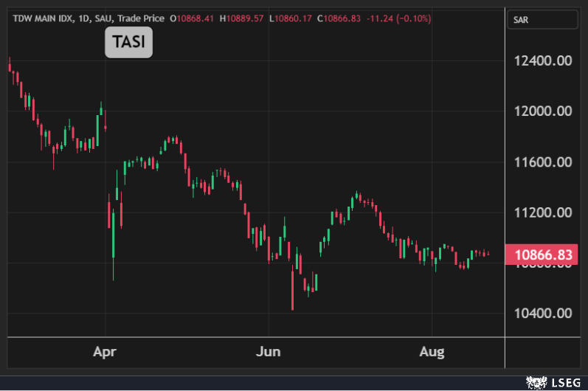Click the 12000.00 price axis label

pos(543,111)
